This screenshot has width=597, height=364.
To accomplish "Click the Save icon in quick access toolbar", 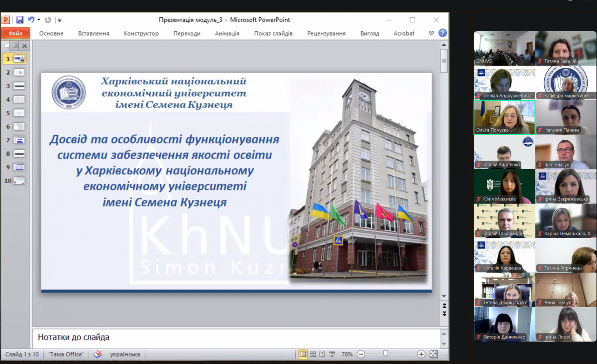I will pyautogui.click(x=20, y=20).
